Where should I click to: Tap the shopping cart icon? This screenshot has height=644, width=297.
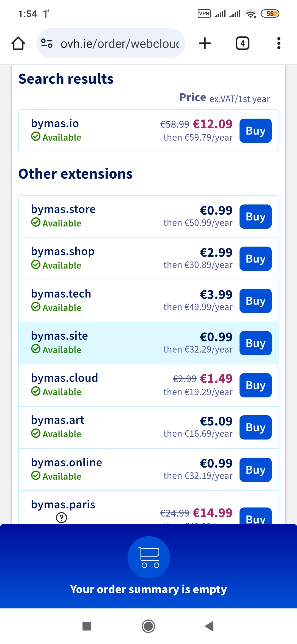point(149,557)
